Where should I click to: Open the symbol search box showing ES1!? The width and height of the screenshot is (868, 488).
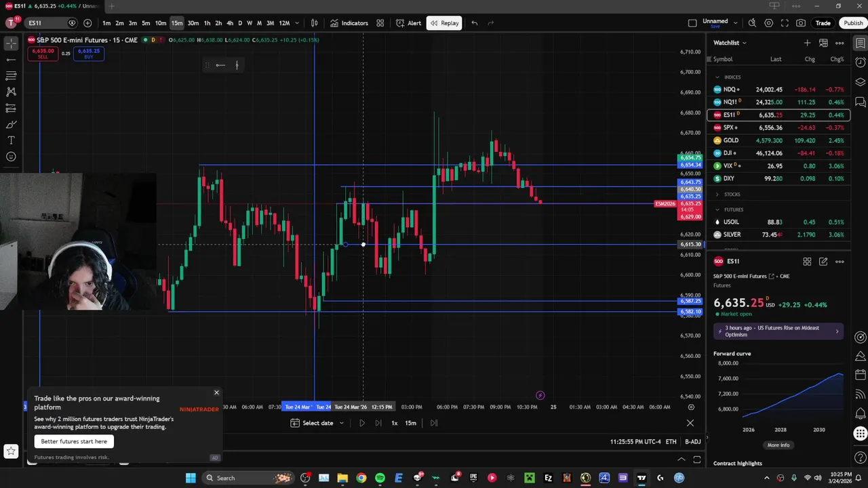click(x=52, y=23)
